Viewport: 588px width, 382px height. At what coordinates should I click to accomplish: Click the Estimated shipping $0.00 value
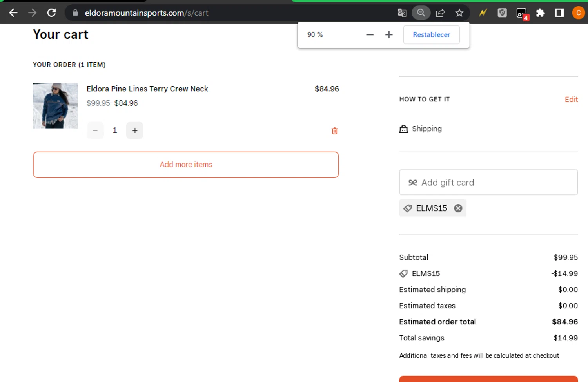(568, 290)
